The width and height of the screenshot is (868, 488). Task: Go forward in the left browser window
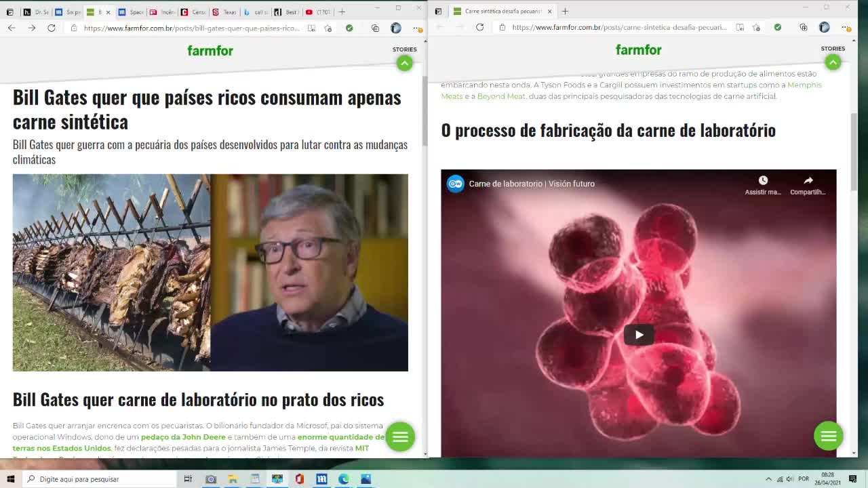click(31, 28)
